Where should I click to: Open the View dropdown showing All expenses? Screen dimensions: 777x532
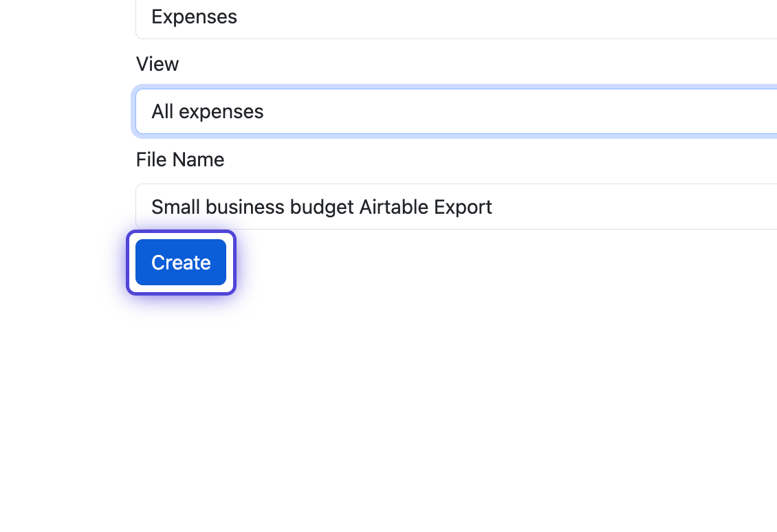[x=457, y=111]
